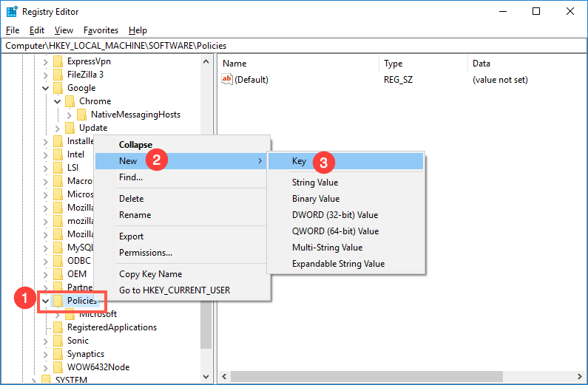Collapse the Google tree node

tap(46, 88)
